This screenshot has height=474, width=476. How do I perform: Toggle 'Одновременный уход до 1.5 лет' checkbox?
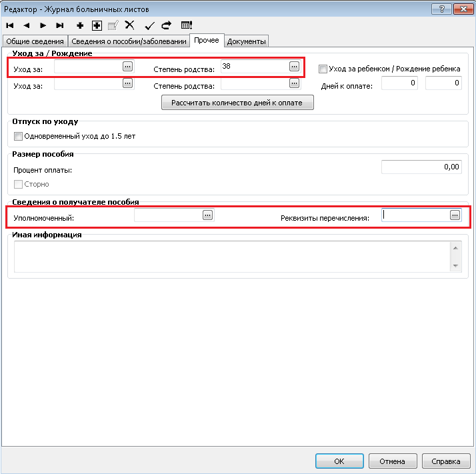(18, 136)
